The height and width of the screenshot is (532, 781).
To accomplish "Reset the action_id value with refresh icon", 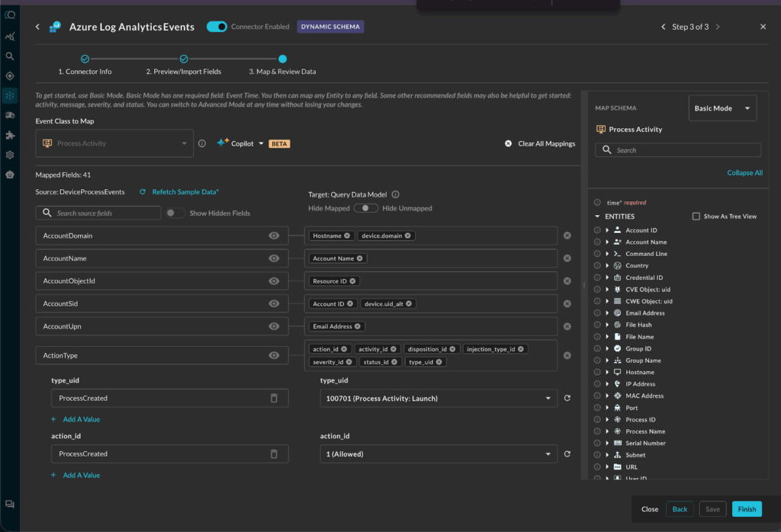I will (567, 453).
